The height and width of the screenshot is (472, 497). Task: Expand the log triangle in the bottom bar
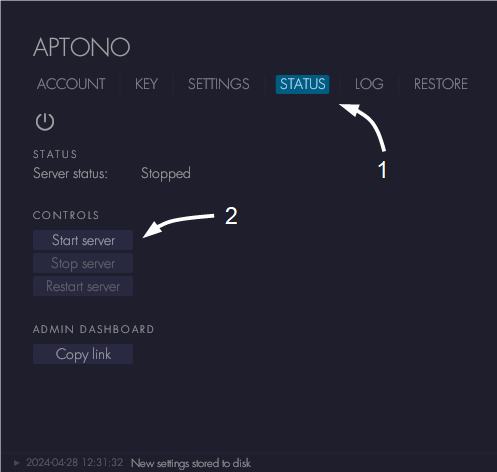(x=17, y=463)
